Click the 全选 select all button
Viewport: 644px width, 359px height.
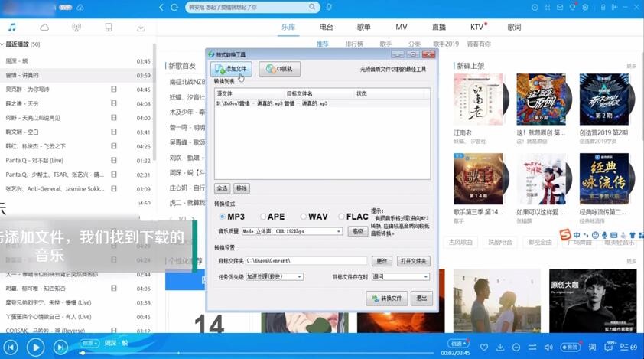click(x=223, y=188)
